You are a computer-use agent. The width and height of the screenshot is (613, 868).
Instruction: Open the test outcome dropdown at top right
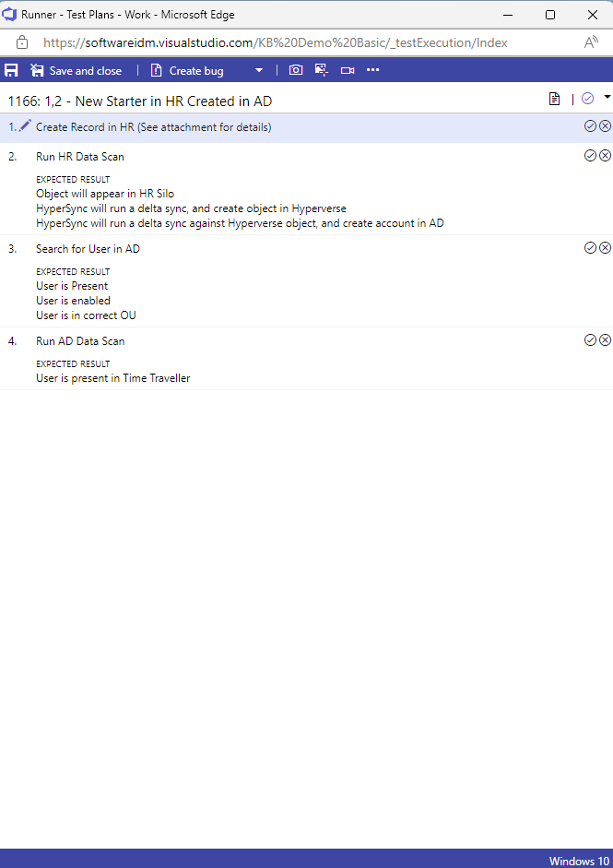(605, 98)
